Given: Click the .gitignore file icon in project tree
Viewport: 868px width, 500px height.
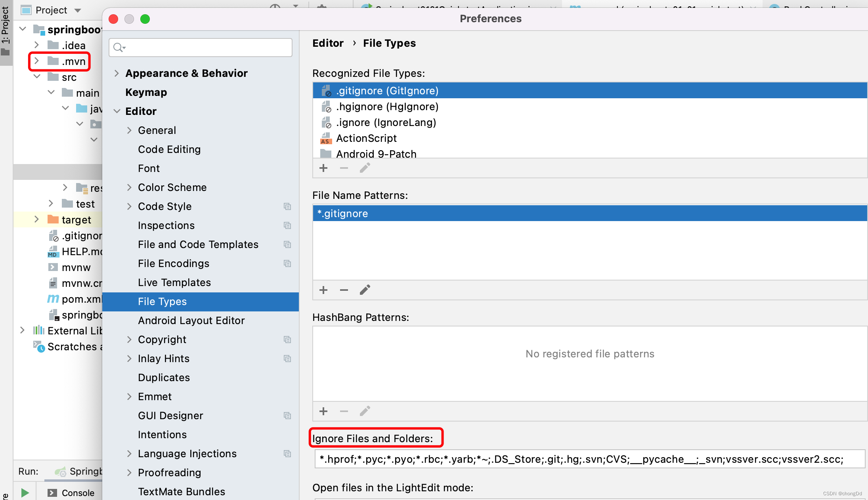Looking at the screenshot, I should coord(54,236).
